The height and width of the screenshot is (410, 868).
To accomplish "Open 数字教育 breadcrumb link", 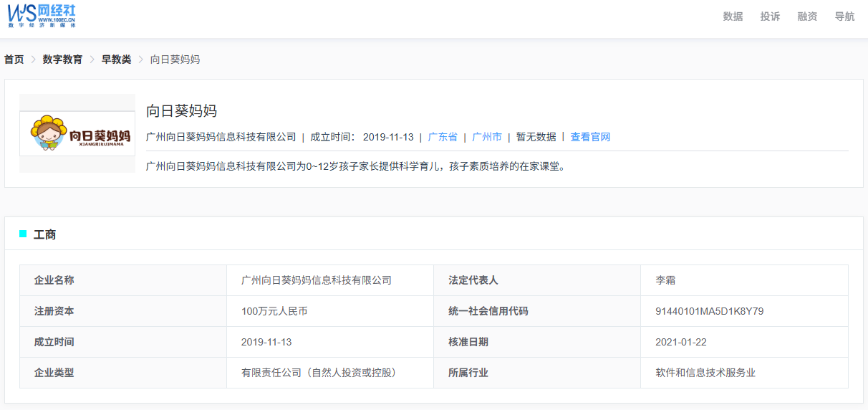I will pyautogui.click(x=62, y=59).
